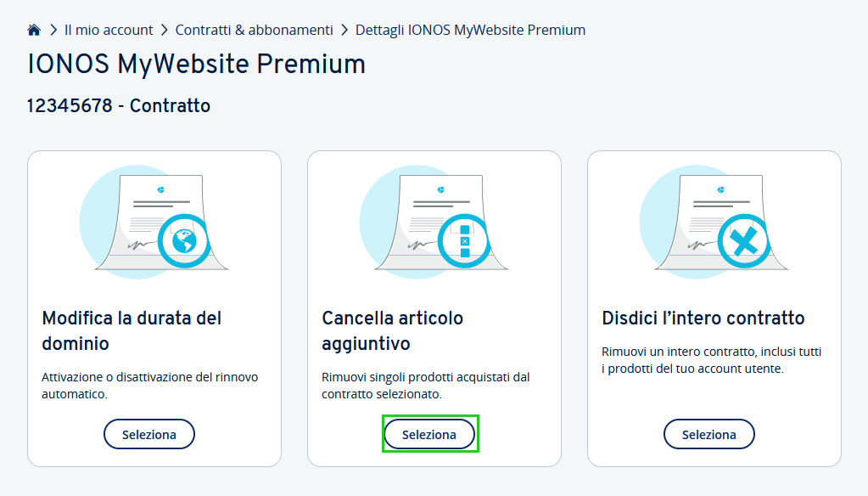The image size is (868, 496).
Task: Click the Disdici l'intero contratto heading
Action: pos(703,318)
